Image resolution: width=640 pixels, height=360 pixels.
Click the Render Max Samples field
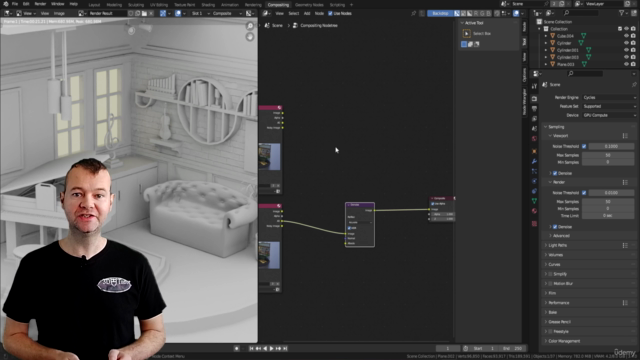coord(608,202)
